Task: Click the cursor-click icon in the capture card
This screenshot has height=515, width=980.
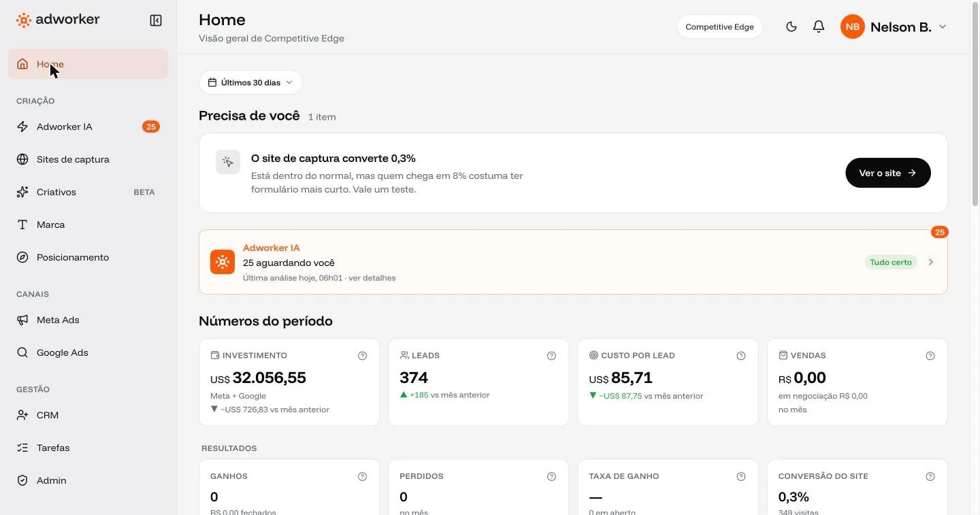Action: click(x=228, y=162)
